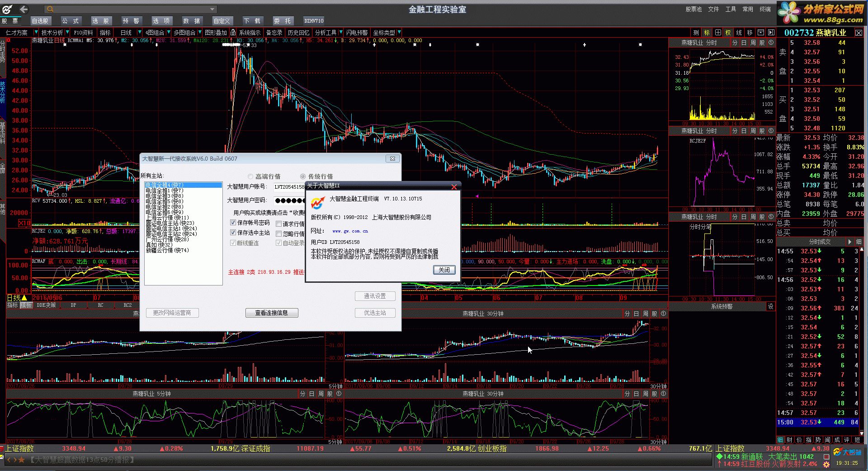Viewport: 868px width, 471px height.
Task: Open the 自选股 tab
Action: coord(40,21)
